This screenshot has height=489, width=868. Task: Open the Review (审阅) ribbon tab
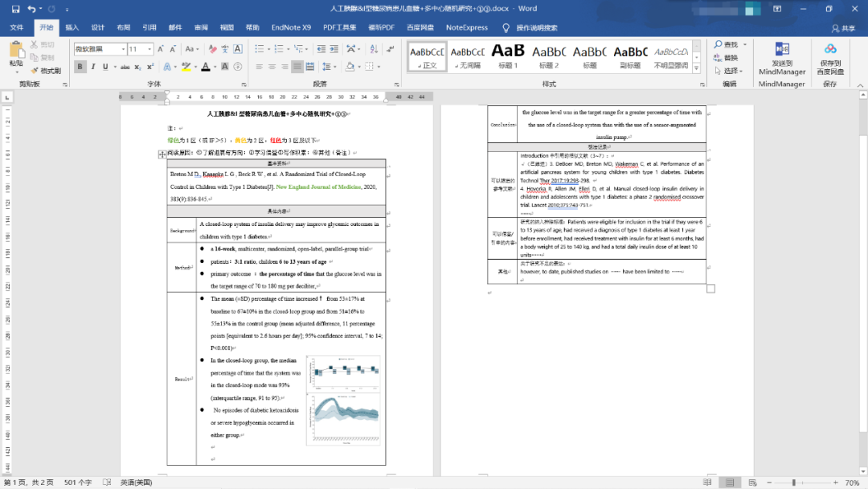201,27
